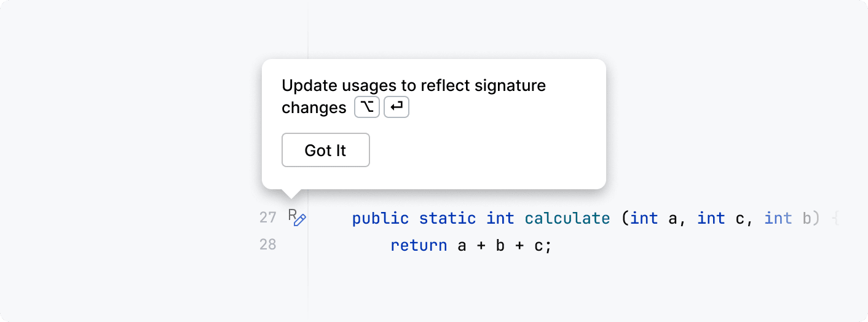868x322 pixels.
Task: Place cursor on the public keyword
Action: coord(380,218)
